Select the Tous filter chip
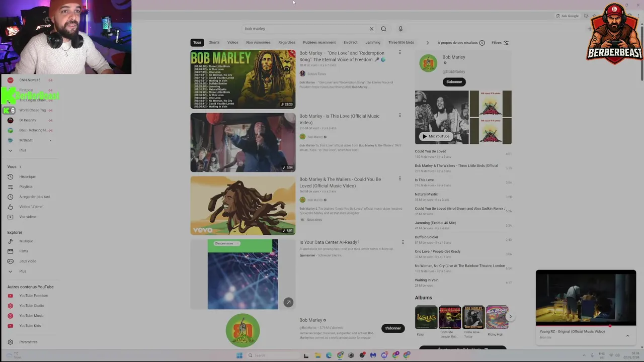The height and width of the screenshot is (362, 644). pos(197,43)
